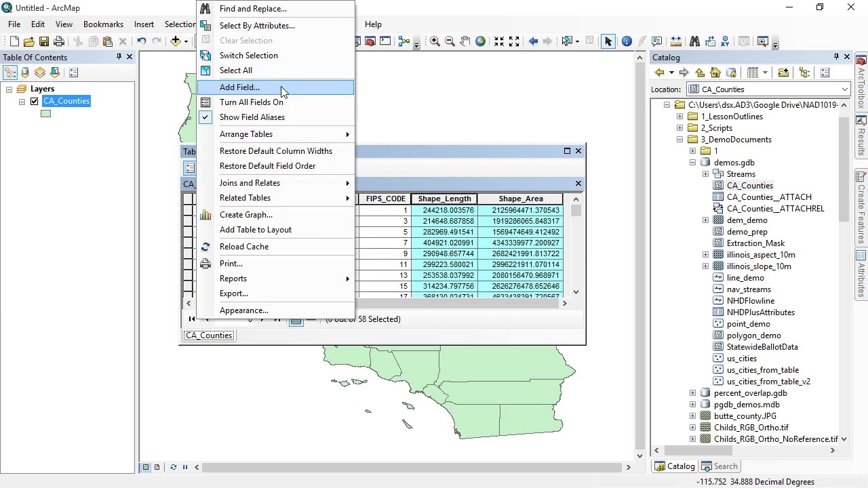Select NHDFlowline in the Catalog tree
Image resolution: width=868 pixels, height=488 pixels.
pyautogui.click(x=750, y=301)
